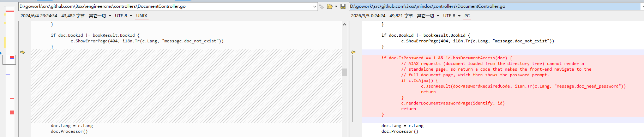Click the right pane 'doc.Lang = c.Lang' line
The height and width of the screenshot is (137, 644).
pos(403,126)
